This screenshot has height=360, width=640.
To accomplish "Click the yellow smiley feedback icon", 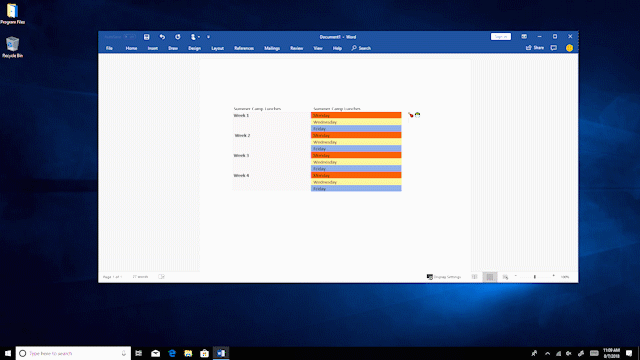I will point(569,48).
